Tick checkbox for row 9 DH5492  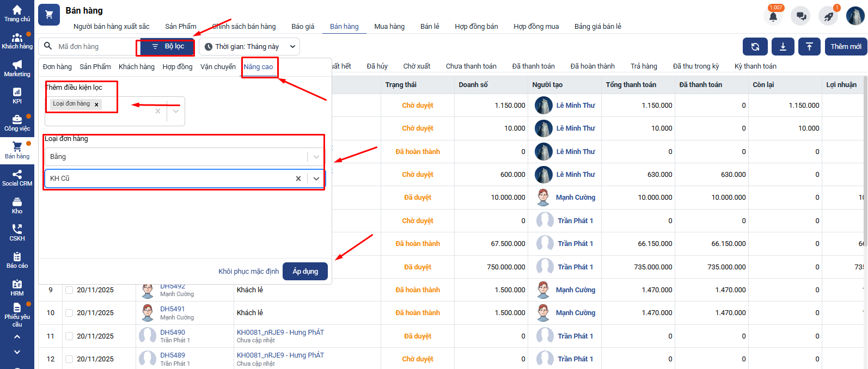click(x=69, y=290)
